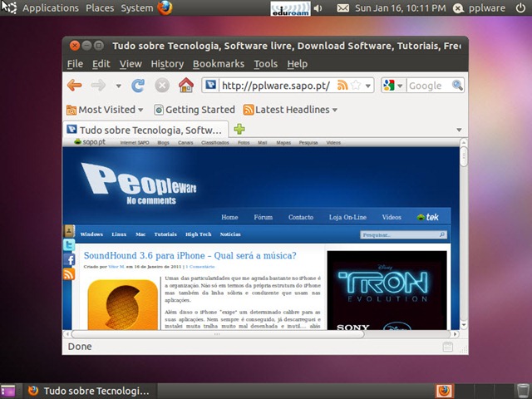532x399 pixels.
Task: Subscribe using the RSS feed icon in the address bar
Action: 342,85
